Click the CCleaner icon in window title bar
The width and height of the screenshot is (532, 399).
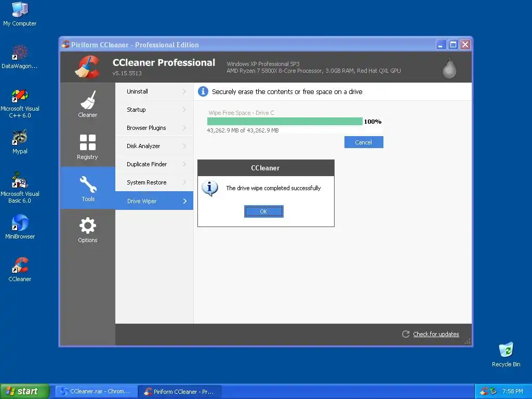pyautogui.click(x=65, y=45)
